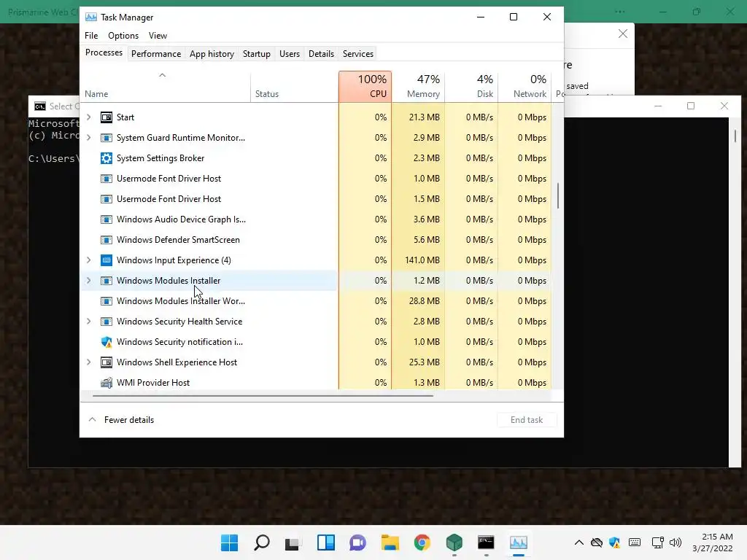Viewport: 747px width, 560px height.
Task: Show hidden tray icons chevron
Action: tap(578, 542)
